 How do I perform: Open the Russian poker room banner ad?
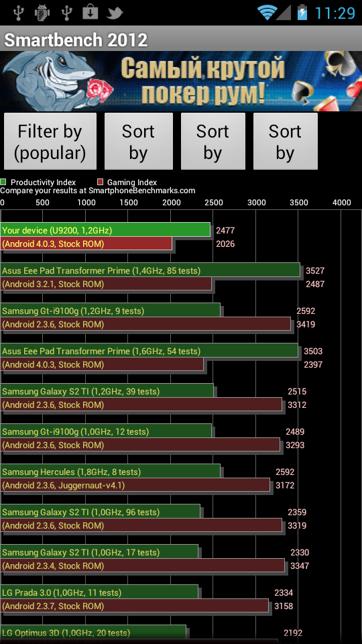(181, 81)
